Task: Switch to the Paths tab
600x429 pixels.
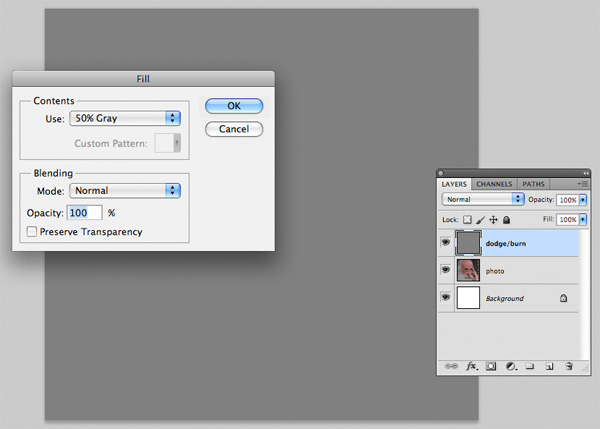Action: click(x=533, y=184)
